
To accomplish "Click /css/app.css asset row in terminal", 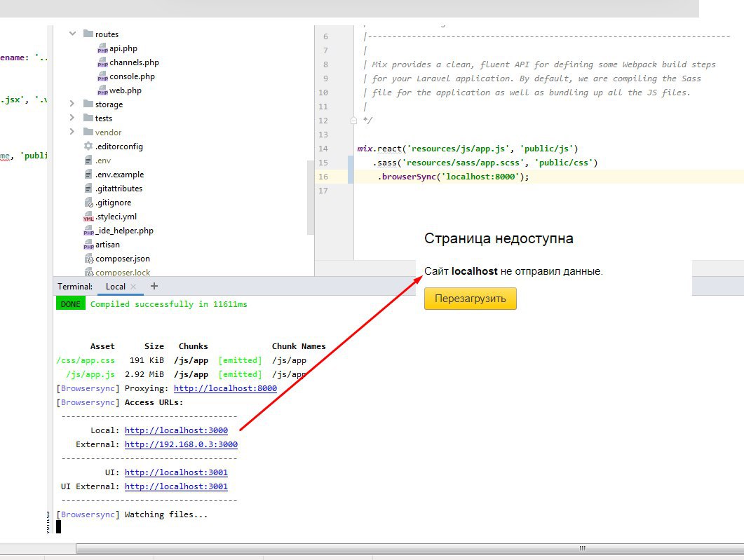I will pos(182,360).
